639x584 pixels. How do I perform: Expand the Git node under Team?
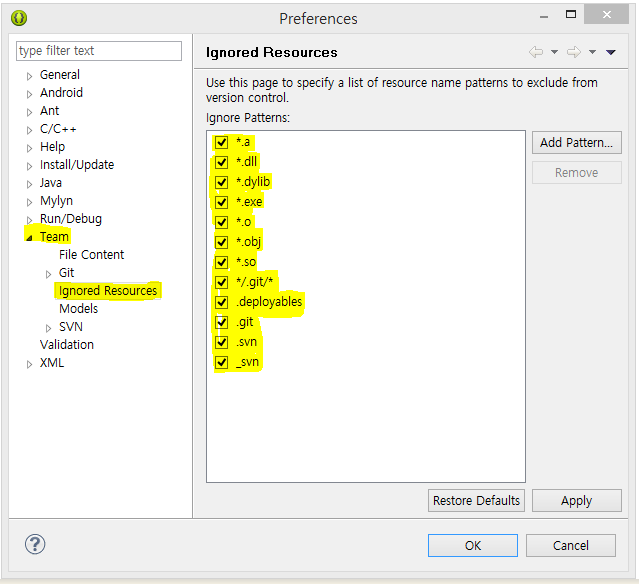[x=48, y=274]
